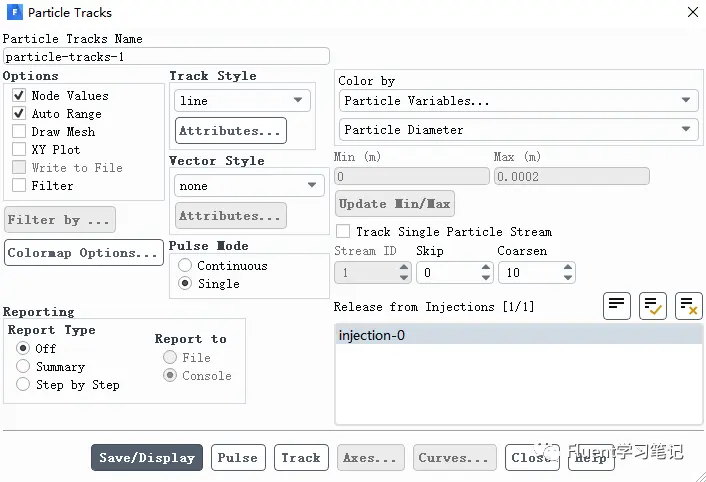The width and height of the screenshot is (706, 482).
Task: Deselect all injections with the X list icon
Action: [x=688, y=306]
